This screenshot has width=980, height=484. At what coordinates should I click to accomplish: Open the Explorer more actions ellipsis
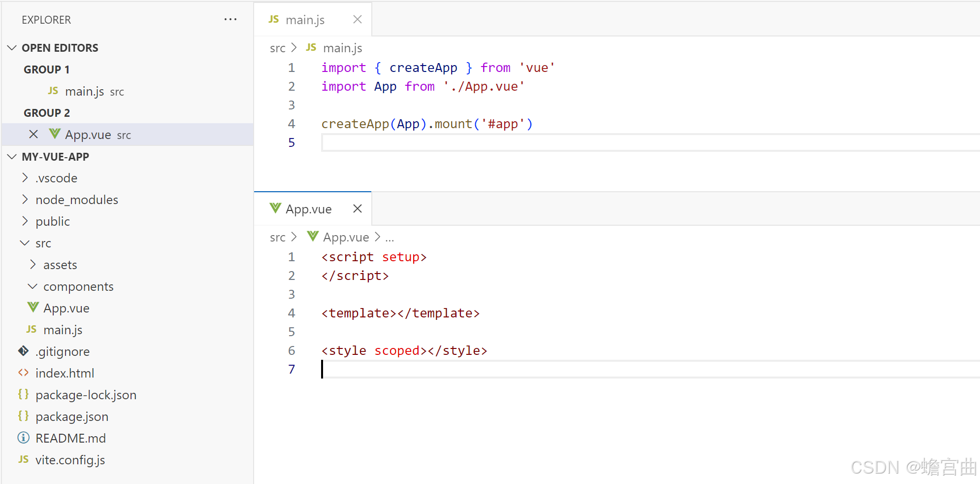pos(230,20)
